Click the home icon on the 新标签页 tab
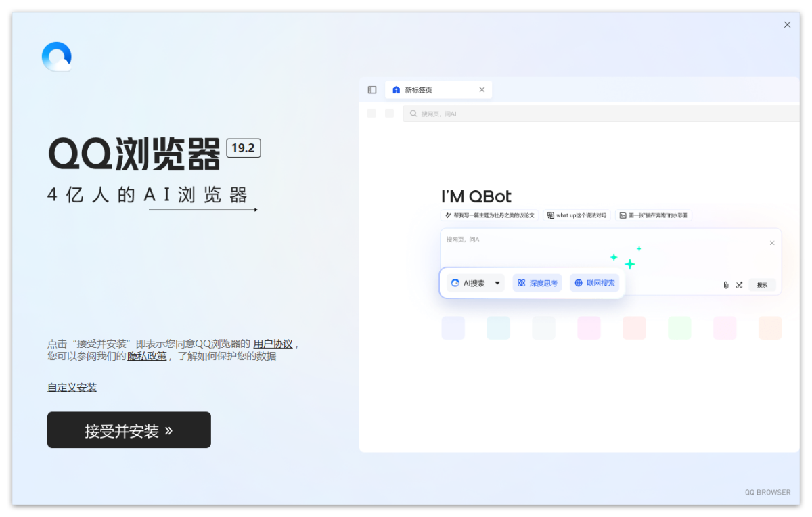 (396, 89)
